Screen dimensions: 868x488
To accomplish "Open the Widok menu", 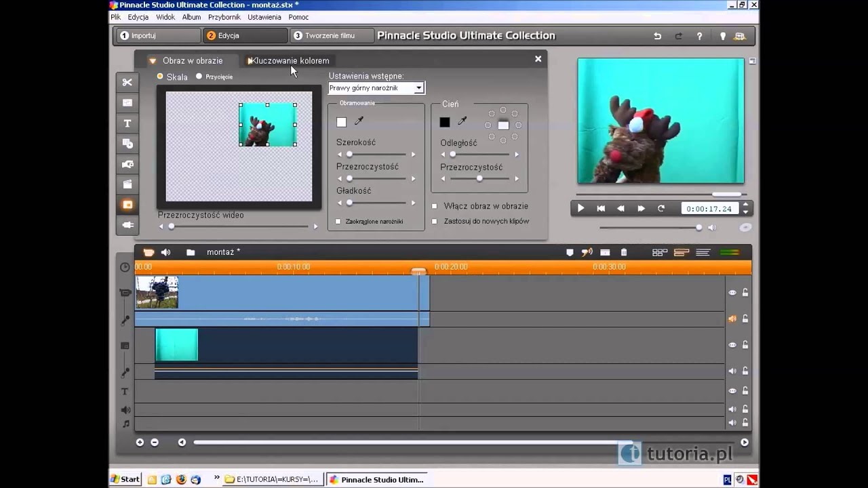I will (x=165, y=17).
